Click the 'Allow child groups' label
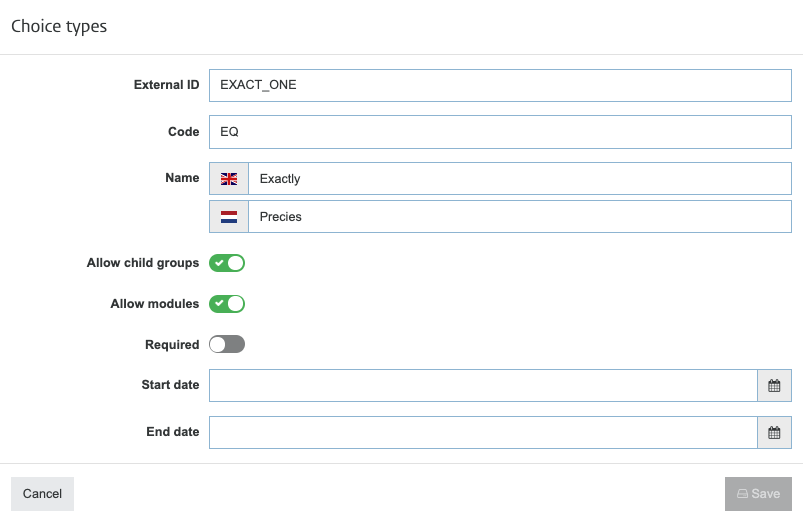The height and width of the screenshot is (523, 803). (143, 263)
